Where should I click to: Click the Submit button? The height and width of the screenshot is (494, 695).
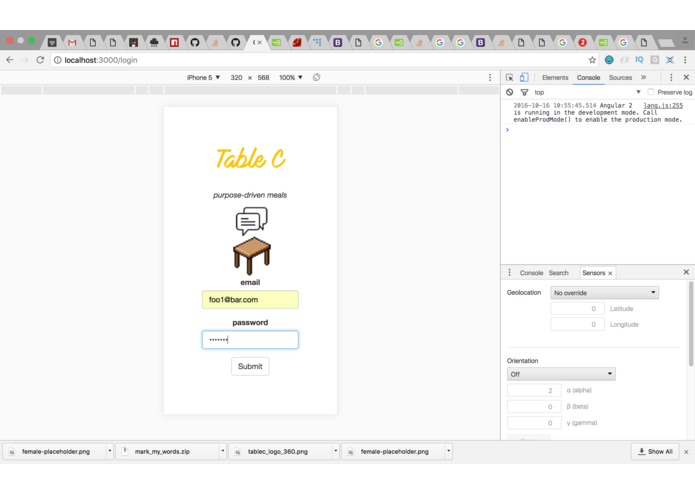click(x=250, y=366)
